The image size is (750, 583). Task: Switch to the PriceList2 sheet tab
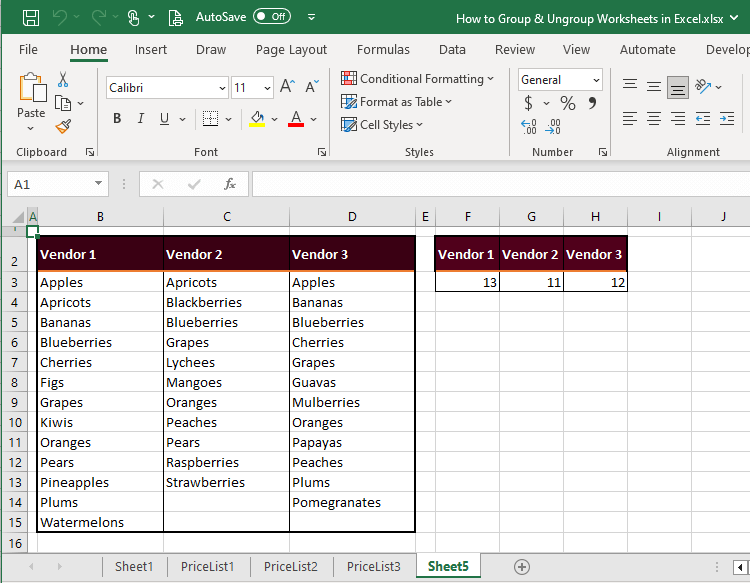290,566
